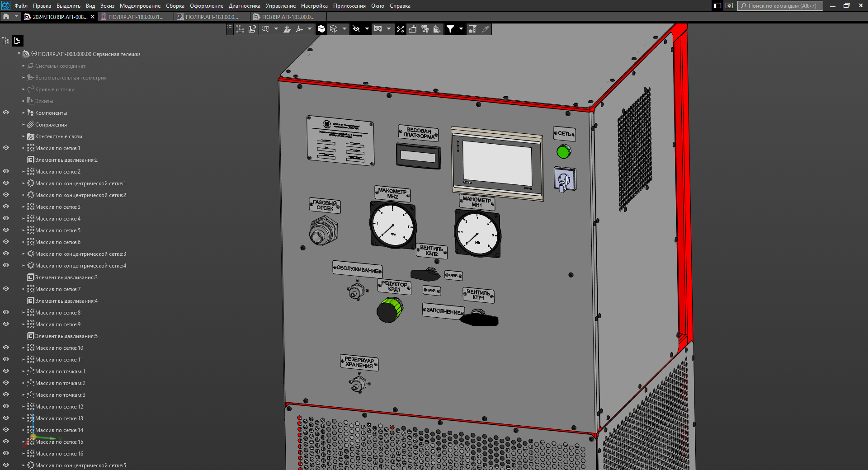Switch to wireframe cube display mode
868x470 pixels.
[334, 29]
